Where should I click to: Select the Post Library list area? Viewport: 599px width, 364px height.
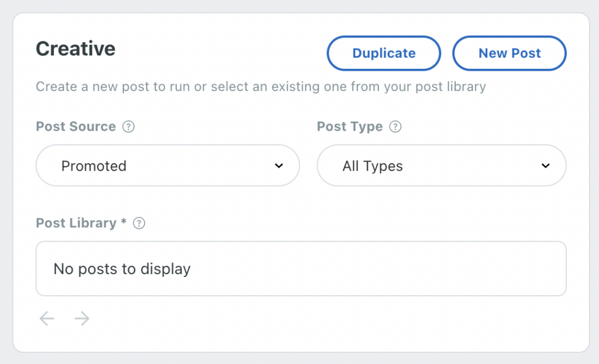tap(301, 268)
